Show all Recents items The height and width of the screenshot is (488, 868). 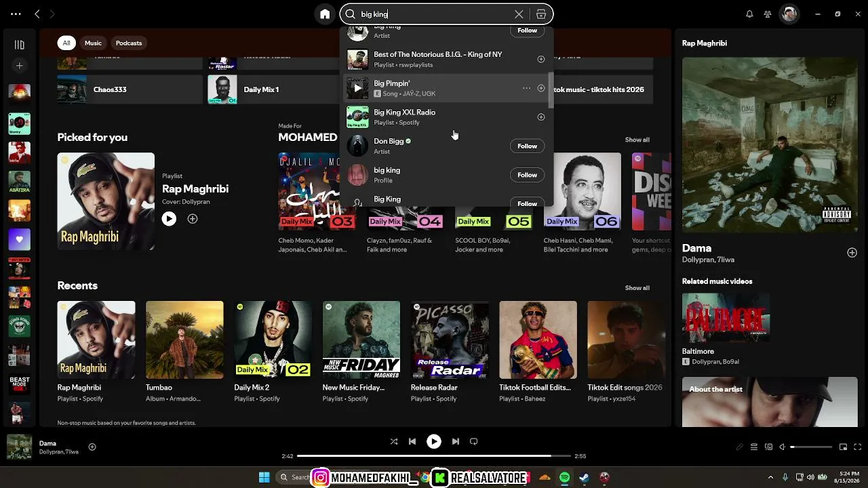pyautogui.click(x=637, y=288)
